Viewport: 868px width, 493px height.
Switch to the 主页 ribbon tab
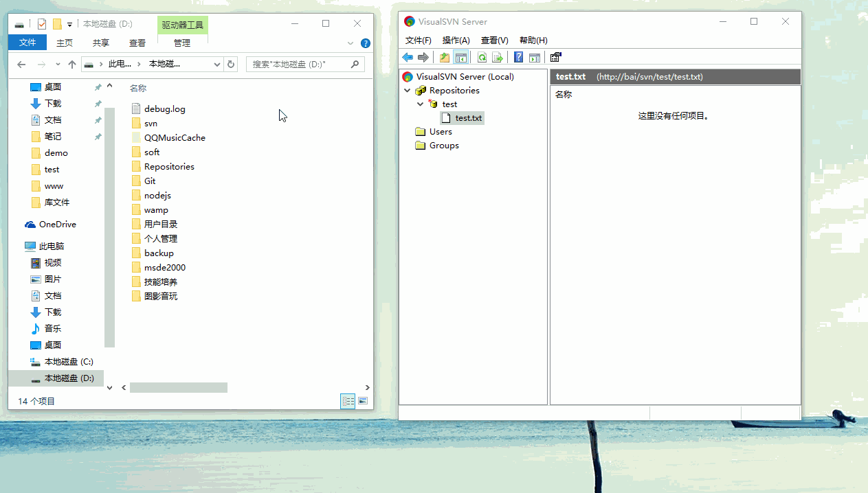65,43
